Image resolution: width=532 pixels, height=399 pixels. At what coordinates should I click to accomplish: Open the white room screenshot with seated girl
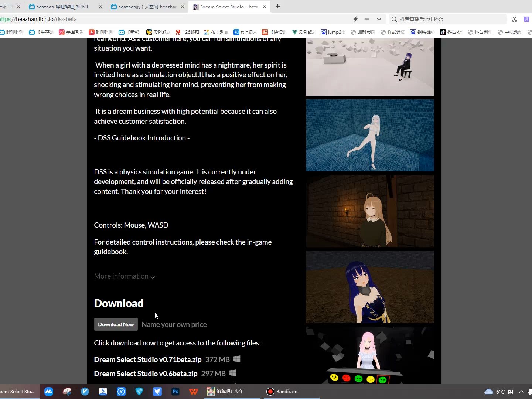click(x=370, y=67)
